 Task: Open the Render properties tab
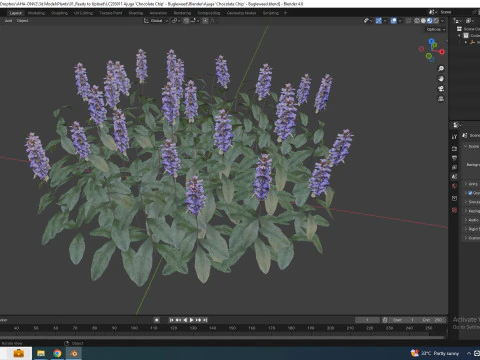click(x=454, y=148)
